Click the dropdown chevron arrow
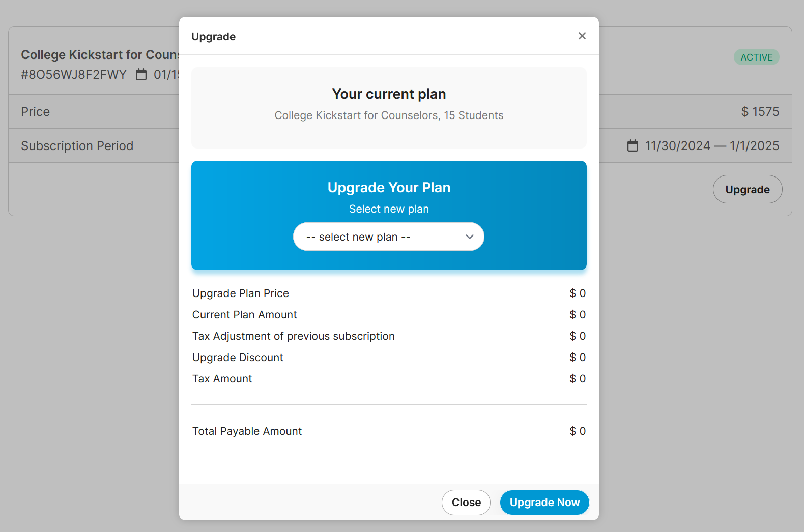Viewport: 804px width, 532px height. [x=470, y=237]
